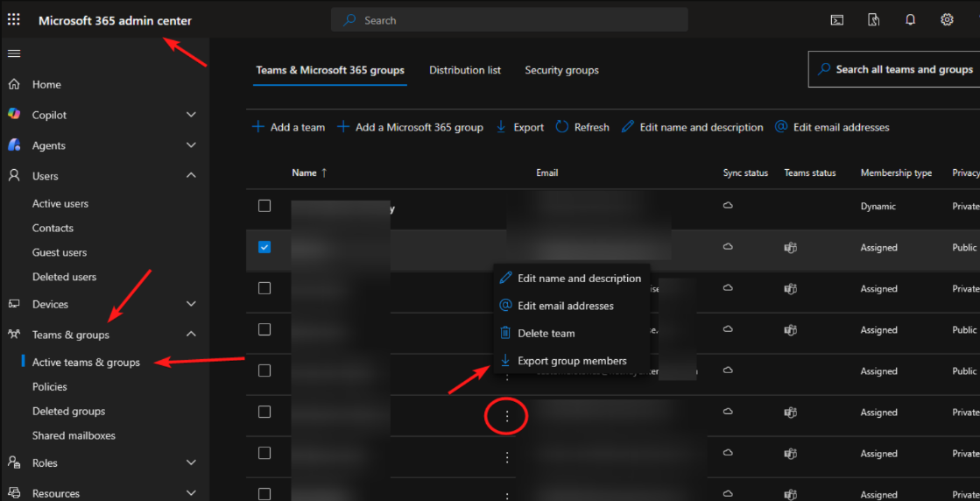The width and height of the screenshot is (980, 501).
Task: Check the first Dynamic group's checkbox
Action: coord(264,206)
